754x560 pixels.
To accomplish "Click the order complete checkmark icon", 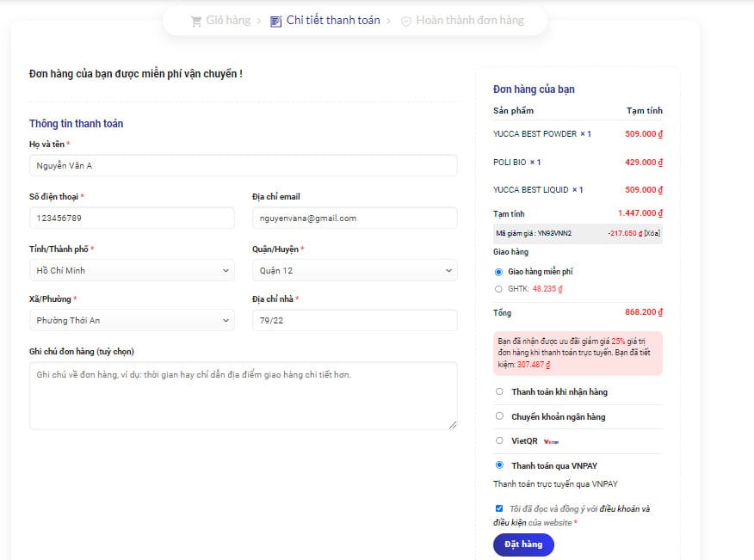I will pos(406,21).
